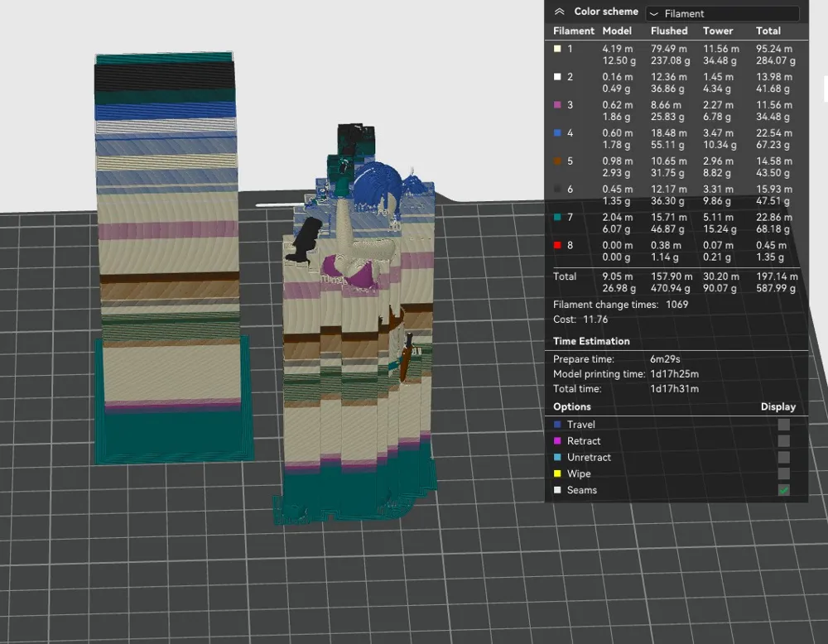Screen dimensions: 828x644
Task: Select the dark gray filament 6 swatch
Action: tap(557, 190)
